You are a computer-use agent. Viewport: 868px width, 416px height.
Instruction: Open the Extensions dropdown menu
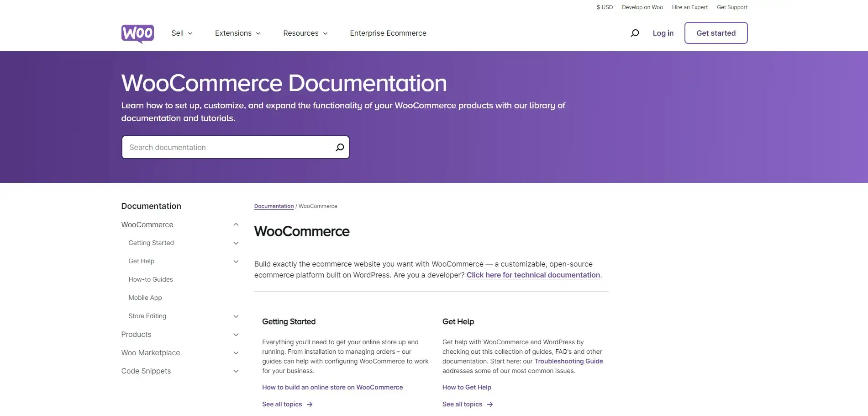[238, 33]
